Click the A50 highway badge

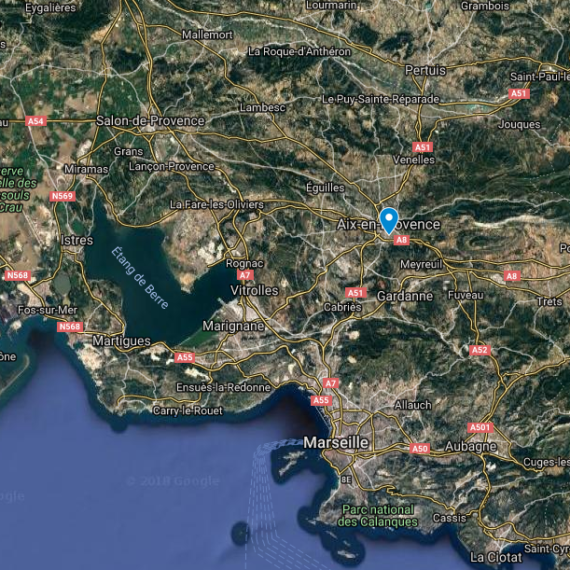[x=420, y=448]
